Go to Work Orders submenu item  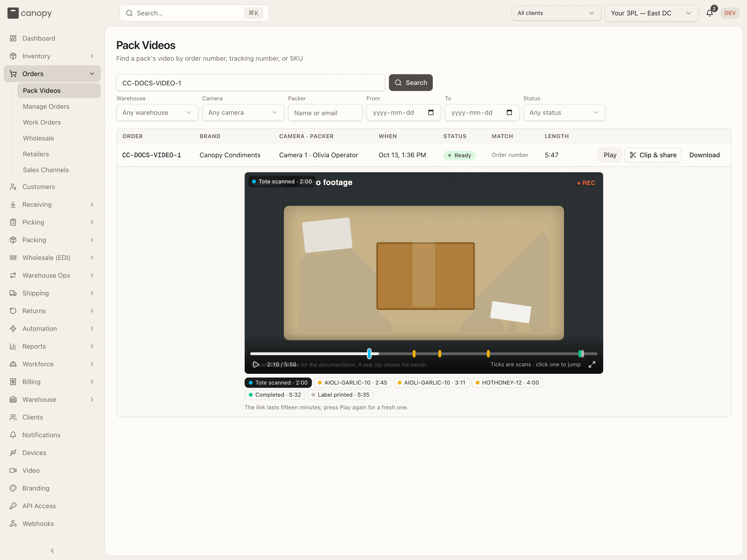[42, 122]
